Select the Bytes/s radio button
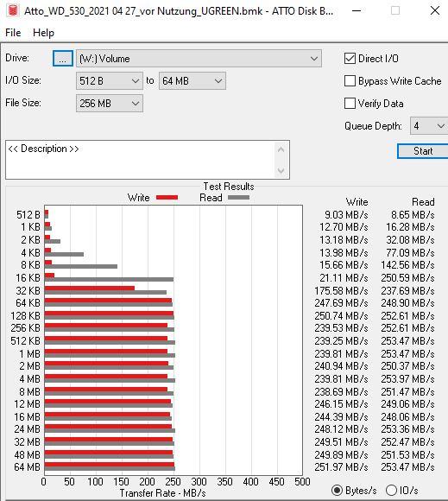 tap(337, 490)
